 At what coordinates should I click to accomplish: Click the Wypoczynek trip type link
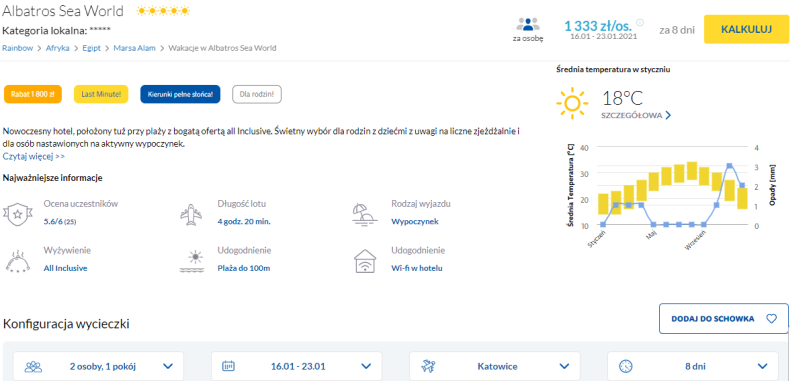point(415,221)
